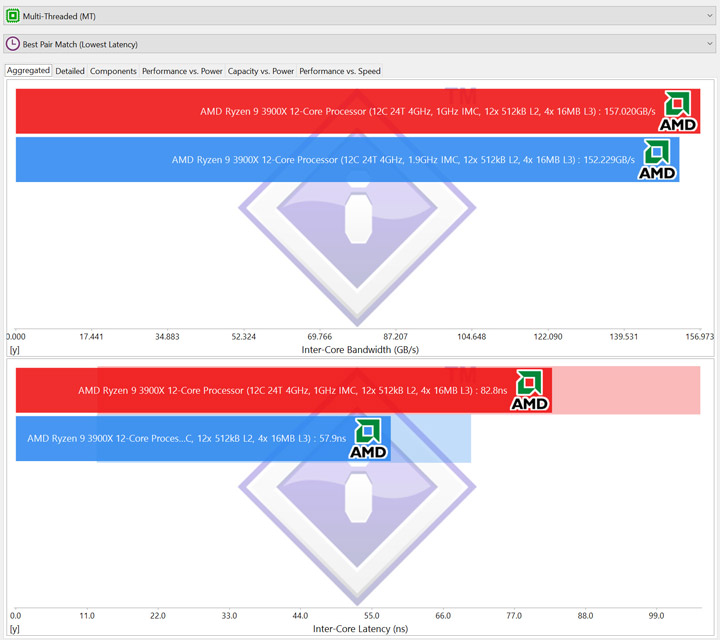Click the Inter-Core Latency (ns) axis label
This screenshot has height=640, width=720.
[360, 629]
